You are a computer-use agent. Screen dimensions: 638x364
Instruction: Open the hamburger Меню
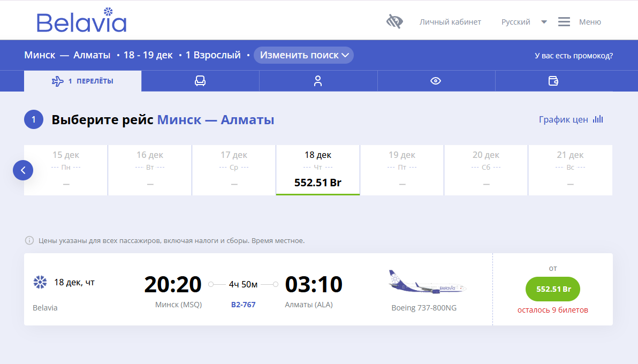click(x=564, y=21)
